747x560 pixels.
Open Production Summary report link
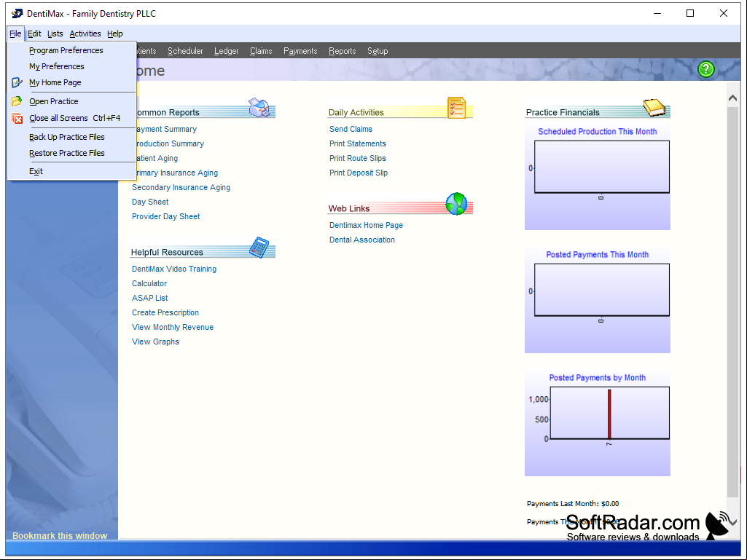pos(170,143)
